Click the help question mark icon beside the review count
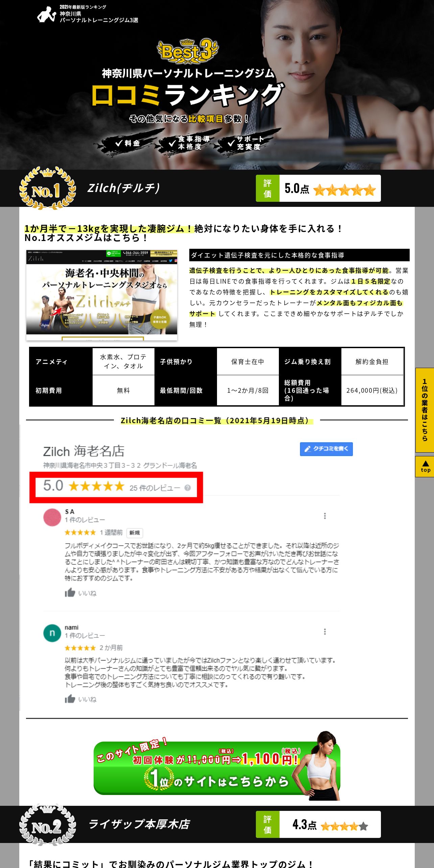Screen dimensions: 434x868 (x=188, y=488)
